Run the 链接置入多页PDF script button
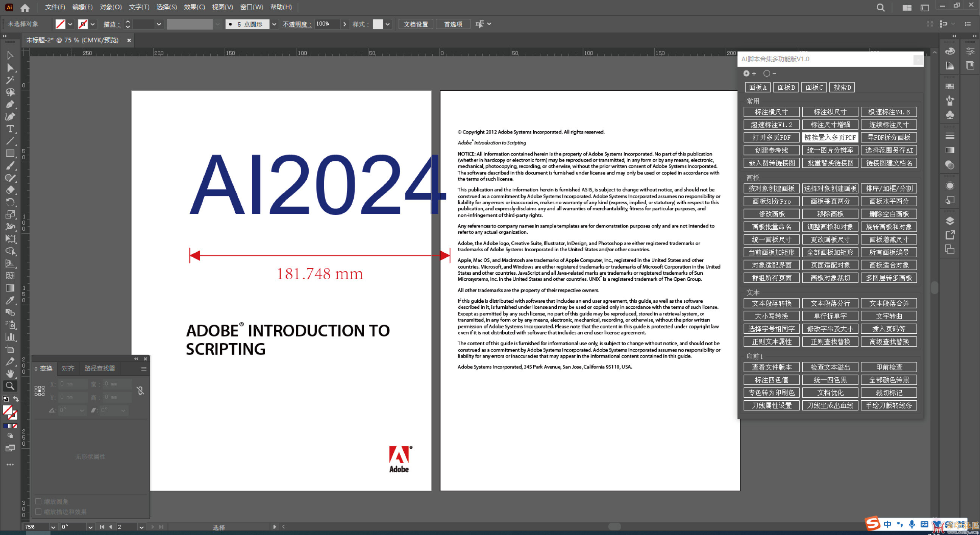 tap(830, 137)
